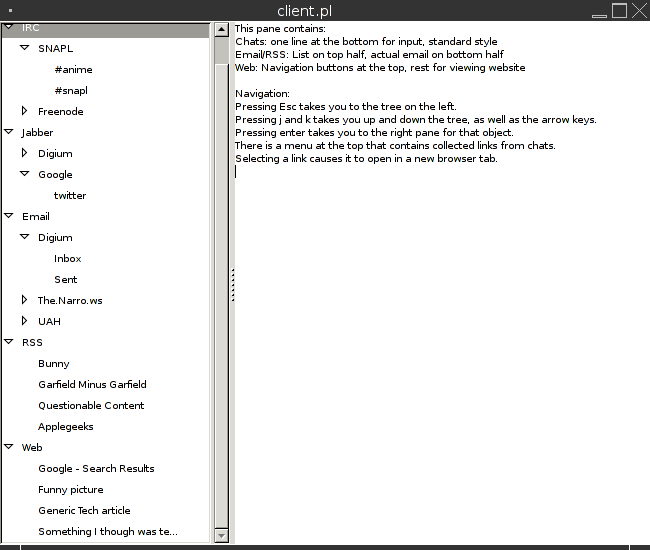650x550 pixels.
Task: Maximize the client.pl window
Action: click(x=619, y=10)
